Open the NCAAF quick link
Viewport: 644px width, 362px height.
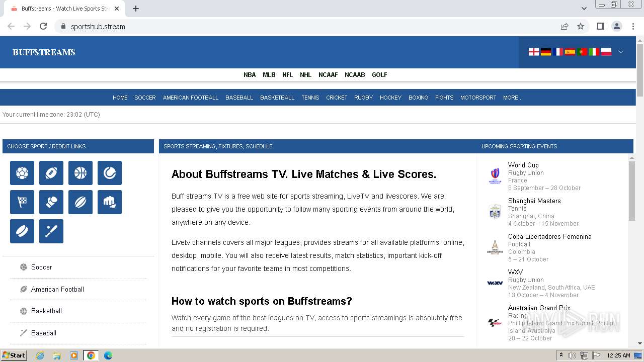[328, 75]
